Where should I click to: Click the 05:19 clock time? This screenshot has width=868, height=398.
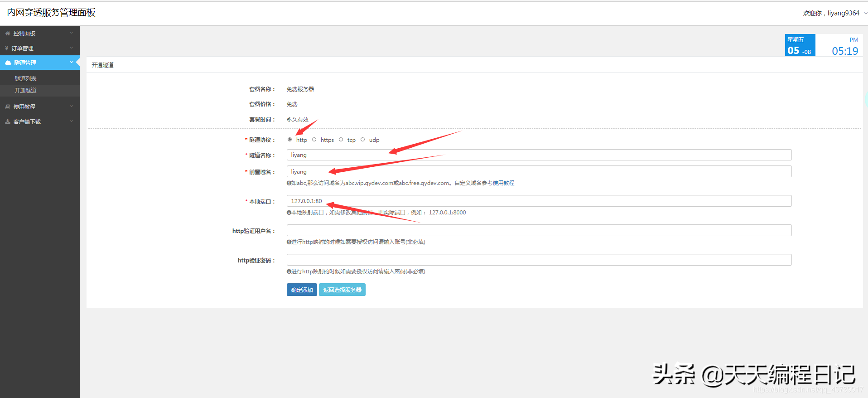pos(845,51)
